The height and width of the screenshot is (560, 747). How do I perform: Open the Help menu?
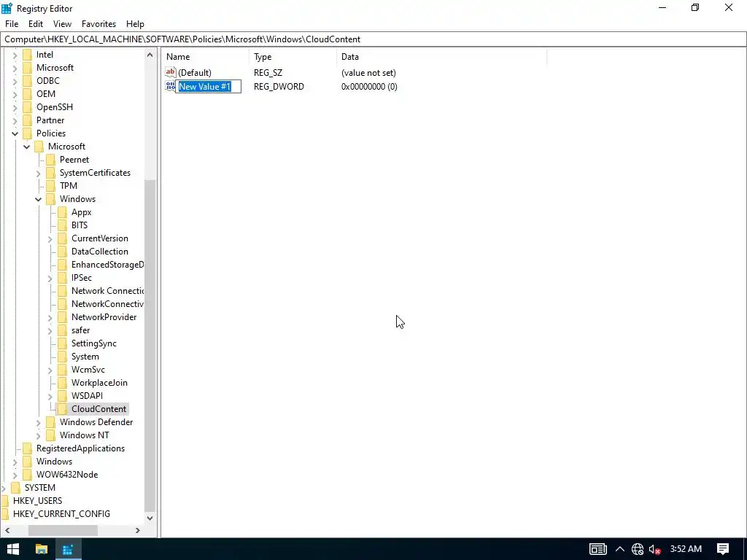pyautogui.click(x=135, y=24)
